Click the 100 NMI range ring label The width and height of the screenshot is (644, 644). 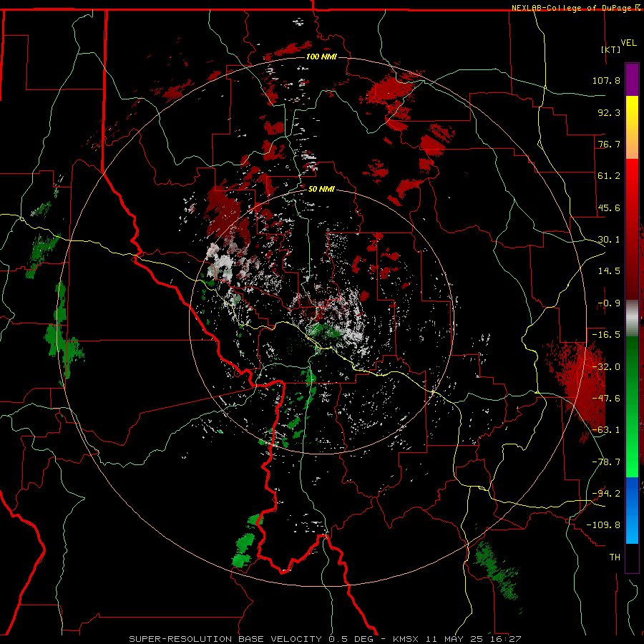pos(321,57)
